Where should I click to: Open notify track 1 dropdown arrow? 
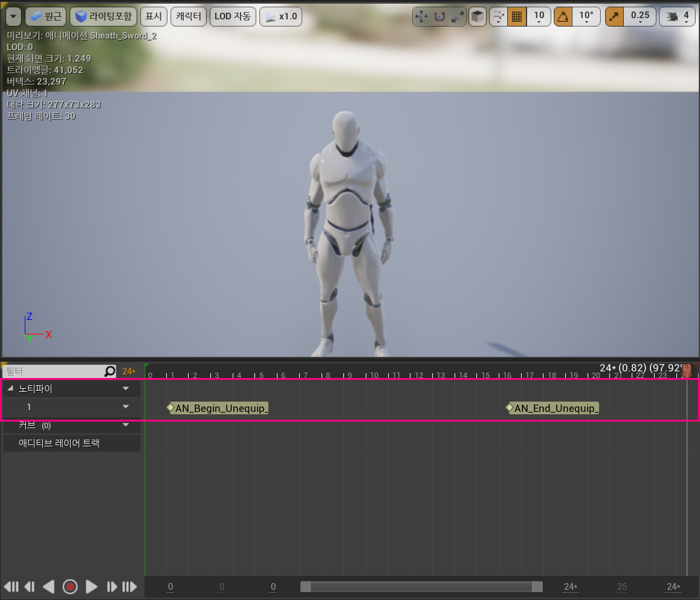[x=126, y=406]
